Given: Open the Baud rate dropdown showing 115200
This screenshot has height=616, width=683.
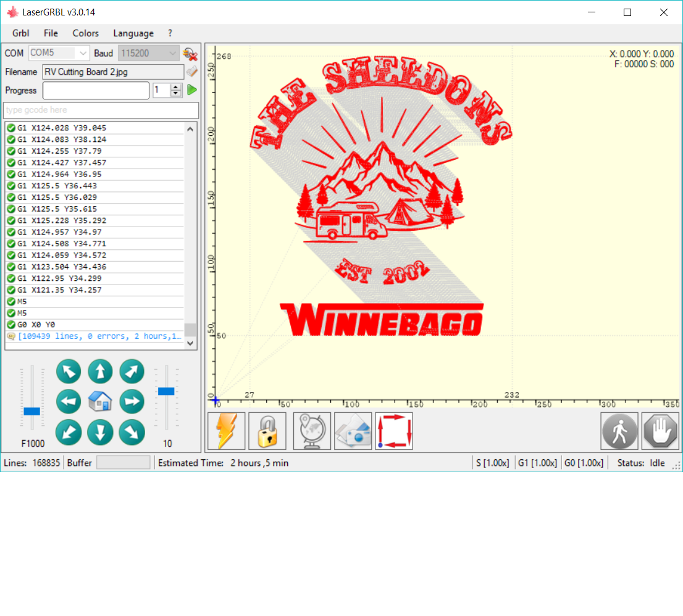Looking at the screenshot, I should click(149, 53).
